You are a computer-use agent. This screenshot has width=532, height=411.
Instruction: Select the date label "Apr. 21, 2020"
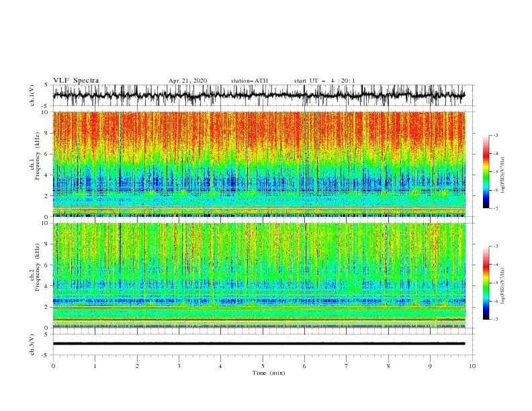[187, 81]
